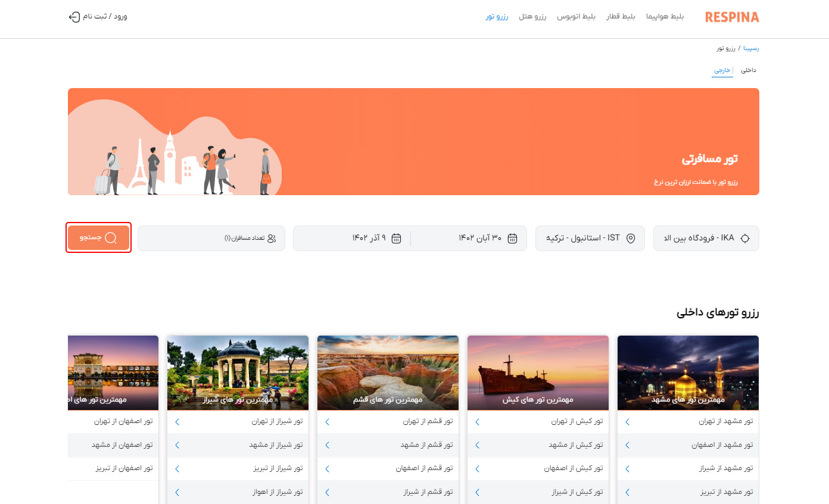Select the خارجی tab
The height and width of the screenshot is (504, 829).
pyautogui.click(x=722, y=70)
